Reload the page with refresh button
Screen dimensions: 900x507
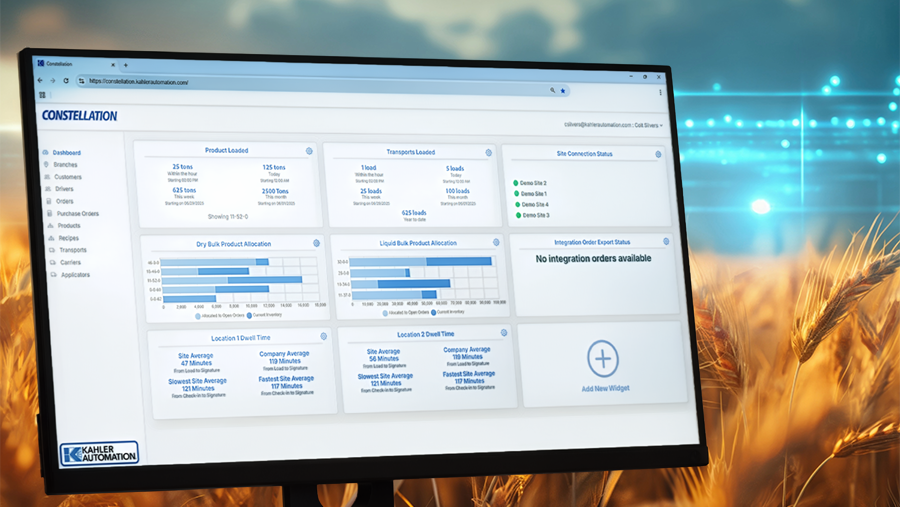pos(66,81)
